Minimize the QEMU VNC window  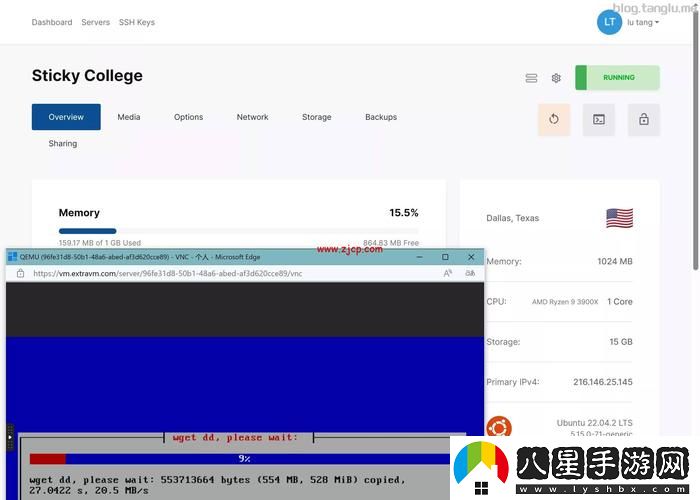coord(419,257)
